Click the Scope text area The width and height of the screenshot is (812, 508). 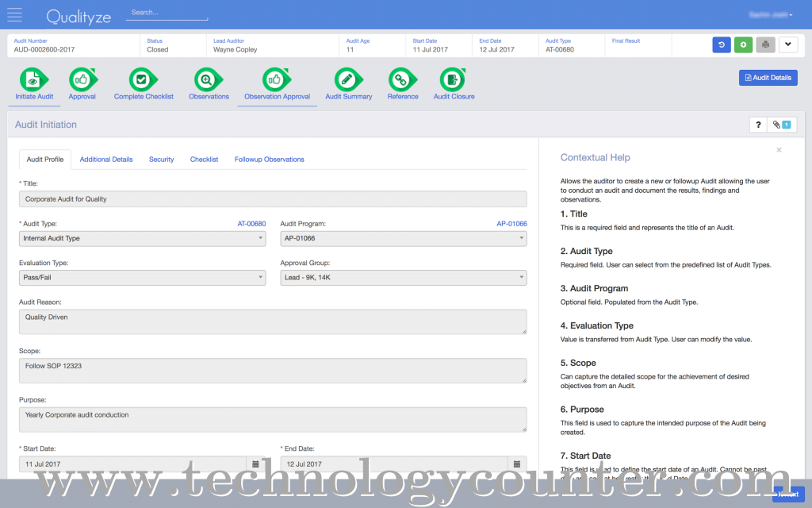273,371
